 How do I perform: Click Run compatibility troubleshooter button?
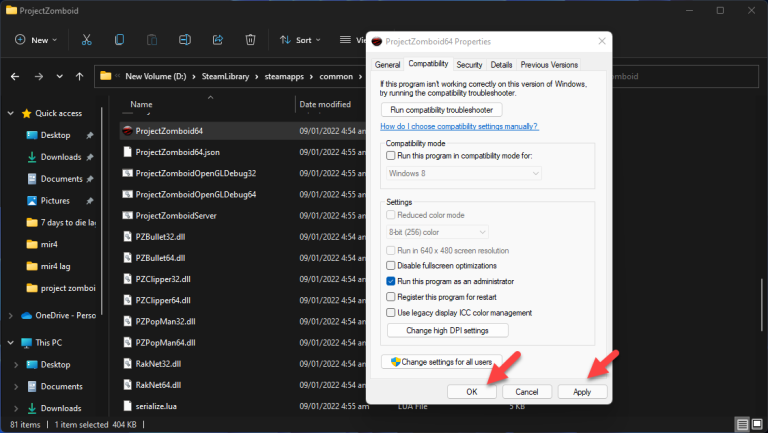[441, 110]
